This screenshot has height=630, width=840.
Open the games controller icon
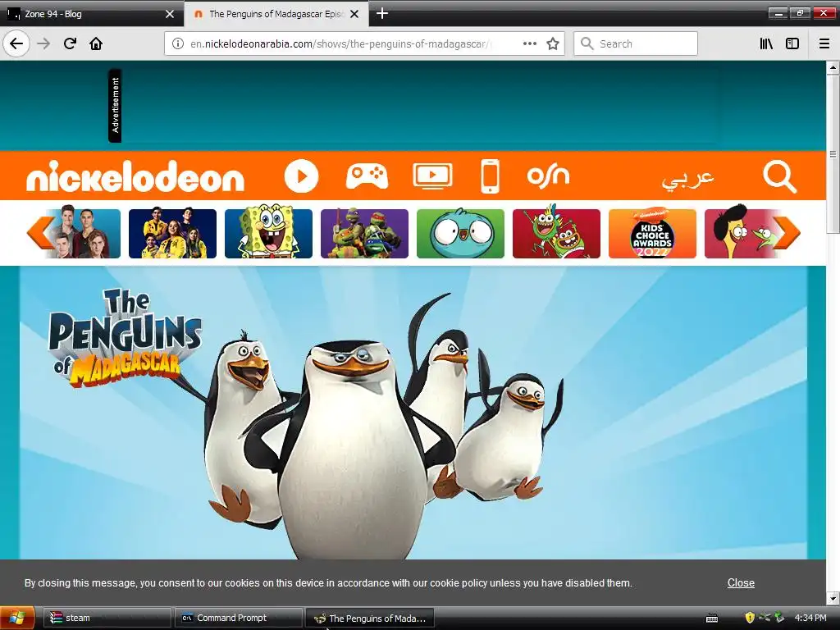click(367, 176)
